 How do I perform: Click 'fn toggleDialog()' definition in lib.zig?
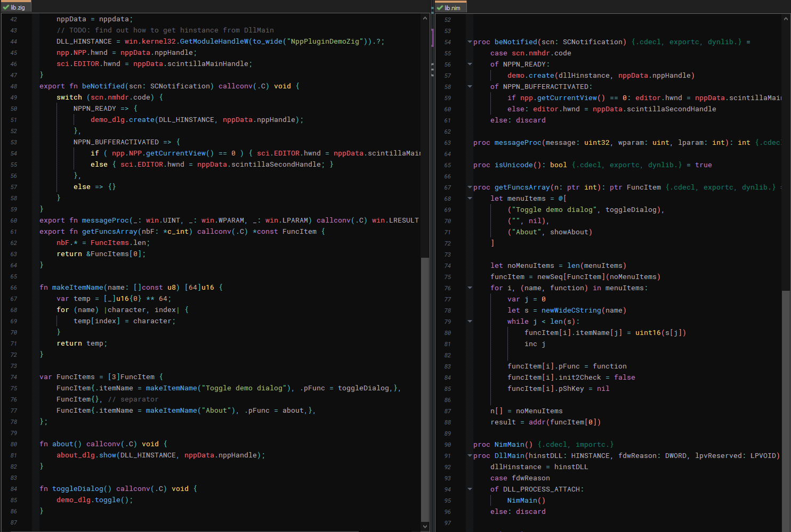(x=76, y=489)
